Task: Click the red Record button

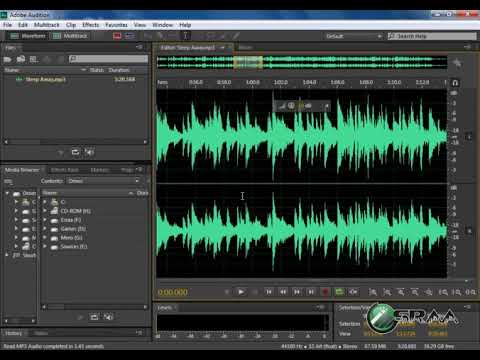Action: point(326,292)
